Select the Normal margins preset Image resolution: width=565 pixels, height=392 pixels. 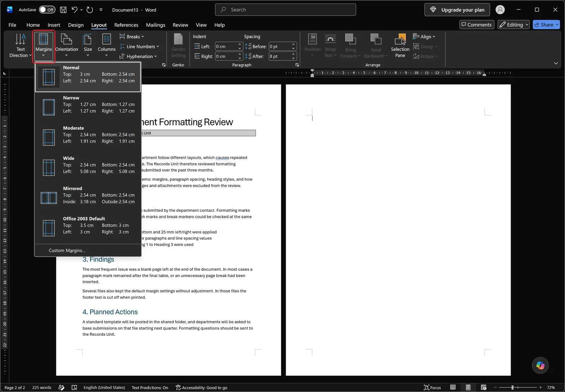pyautogui.click(x=88, y=77)
